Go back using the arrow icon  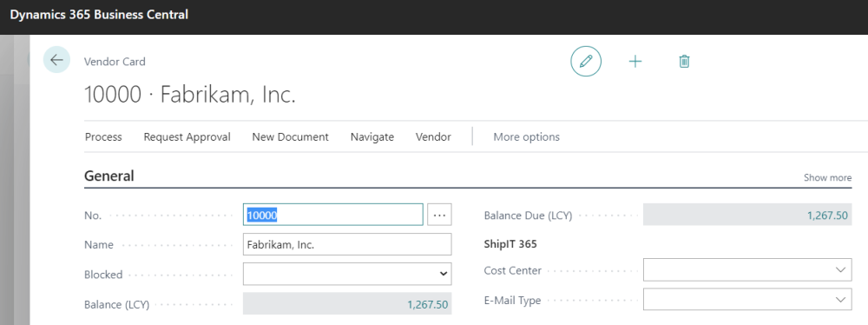click(56, 60)
